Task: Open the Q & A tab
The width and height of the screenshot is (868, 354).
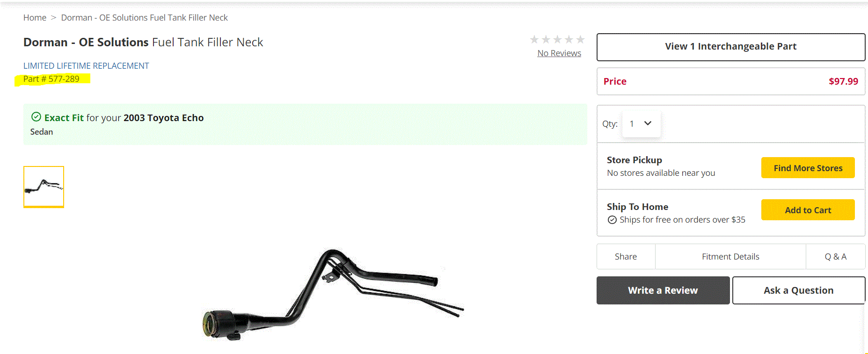Action: (x=835, y=256)
